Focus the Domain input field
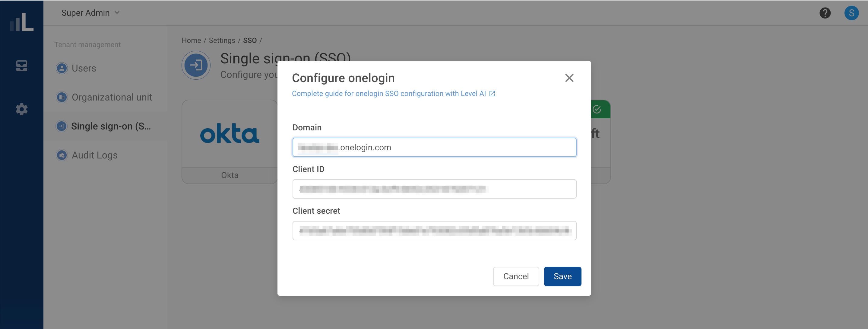The image size is (868, 329). 434,147
